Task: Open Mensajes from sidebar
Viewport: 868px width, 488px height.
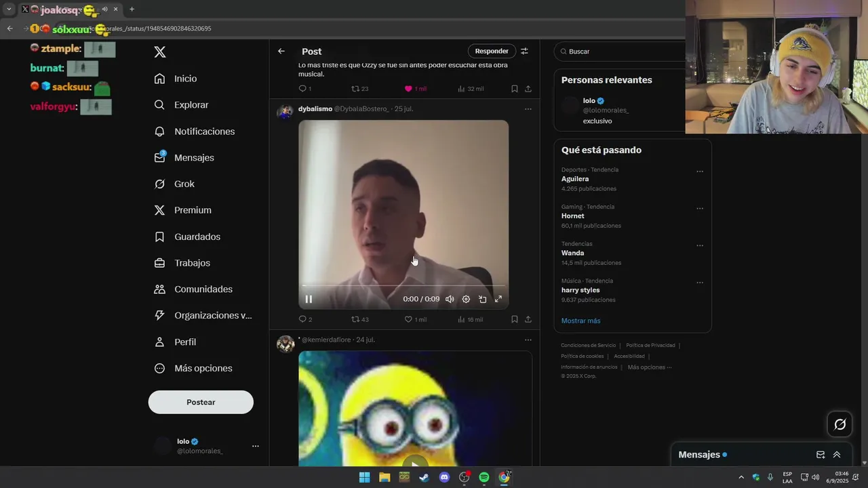Action: click(184, 157)
